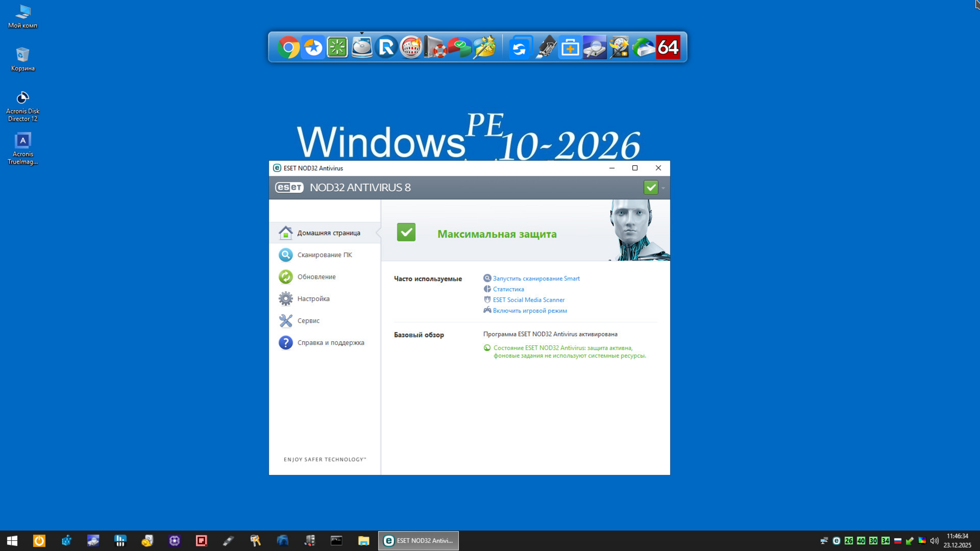Launch Google Chrome from the dock

click(x=289, y=48)
